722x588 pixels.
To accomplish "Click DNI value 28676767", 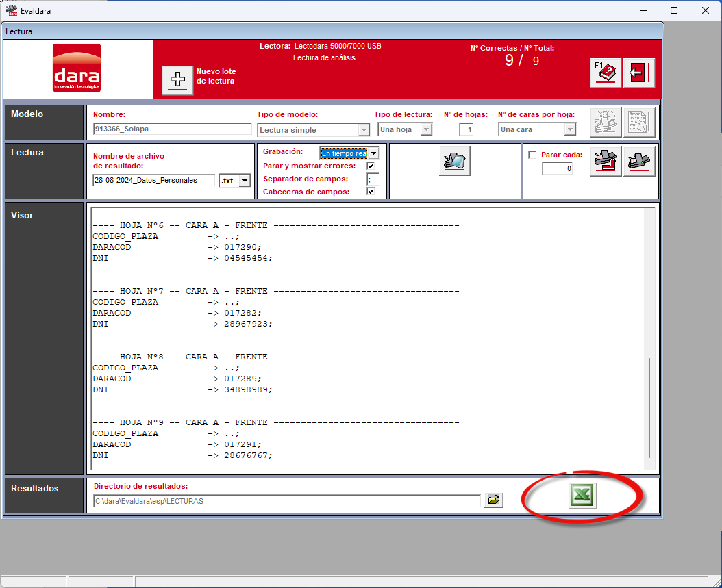I will (x=247, y=455).
